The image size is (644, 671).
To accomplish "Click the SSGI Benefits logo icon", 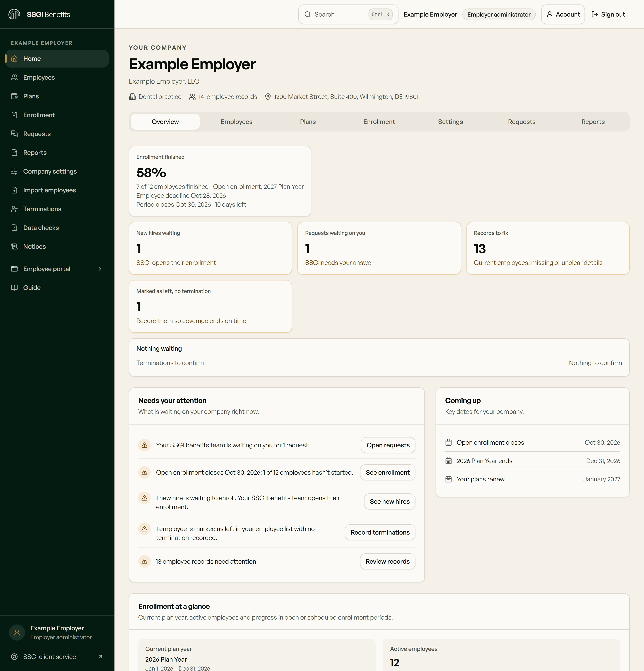I will [x=14, y=14].
